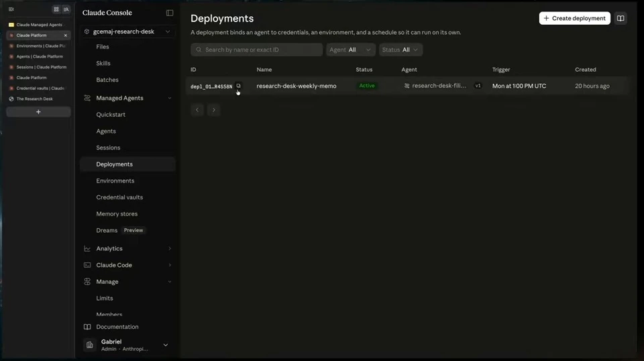This screenshot has width=644, height=361.
Task: Go to next page arrow
Action: [213, 109]
